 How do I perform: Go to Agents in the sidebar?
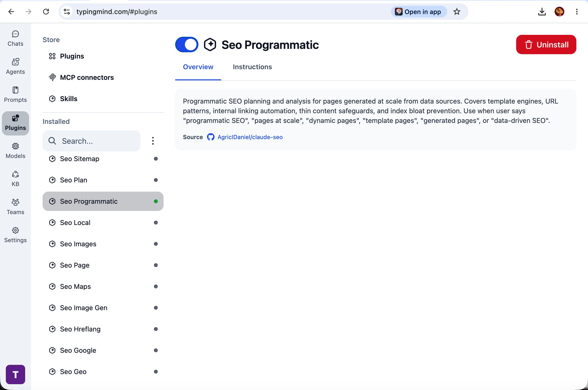click(x=15, y=67)
